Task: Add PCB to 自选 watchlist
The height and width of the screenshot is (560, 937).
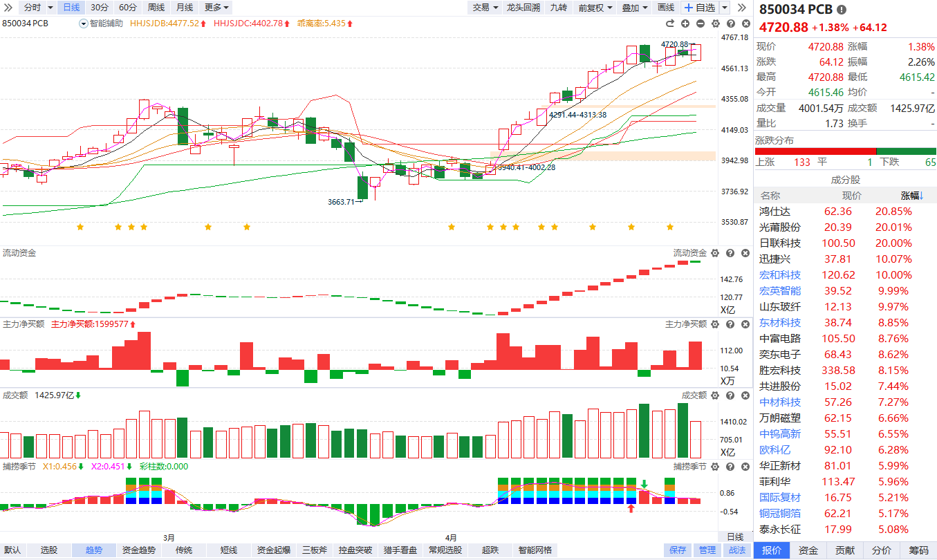Action: click(700, 8)
